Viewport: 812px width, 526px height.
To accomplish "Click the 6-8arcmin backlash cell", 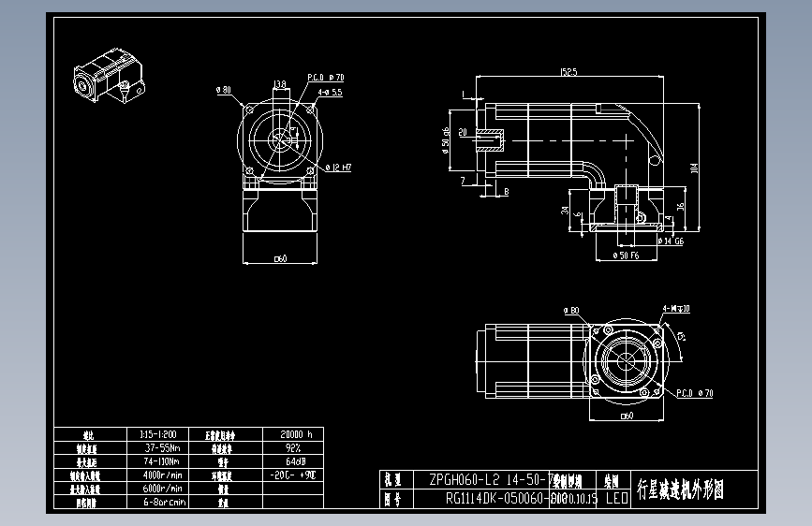I will click(158, 502).
